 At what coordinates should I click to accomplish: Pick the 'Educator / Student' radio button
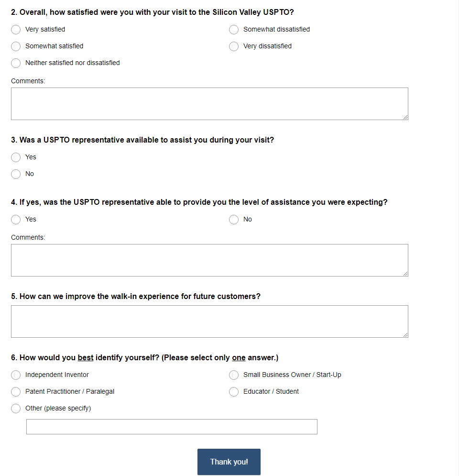pyautogui.click(x=234, y=392)
